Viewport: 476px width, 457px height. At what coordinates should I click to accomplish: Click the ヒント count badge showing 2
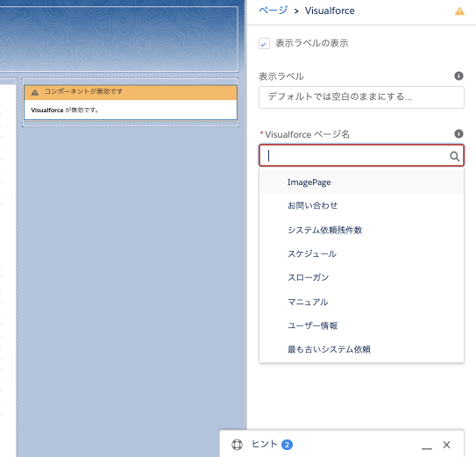point(287,445)
